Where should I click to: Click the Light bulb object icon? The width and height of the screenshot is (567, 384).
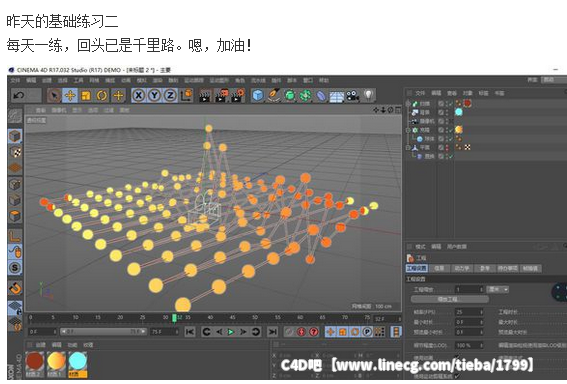coord(368,95)
